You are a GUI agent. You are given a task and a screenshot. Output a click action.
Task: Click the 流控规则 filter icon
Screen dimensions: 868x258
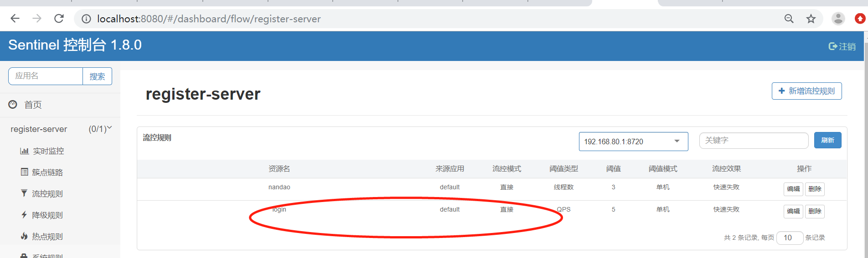point(24,193)
